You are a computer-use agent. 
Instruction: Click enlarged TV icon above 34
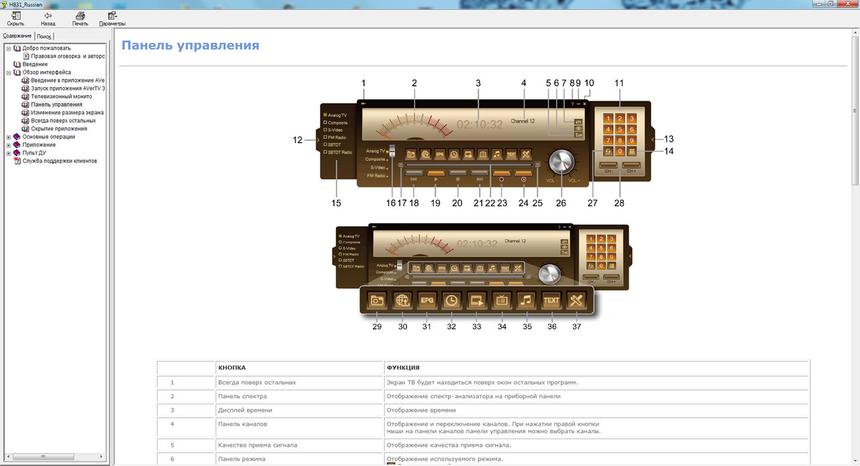tap(501, 300)
